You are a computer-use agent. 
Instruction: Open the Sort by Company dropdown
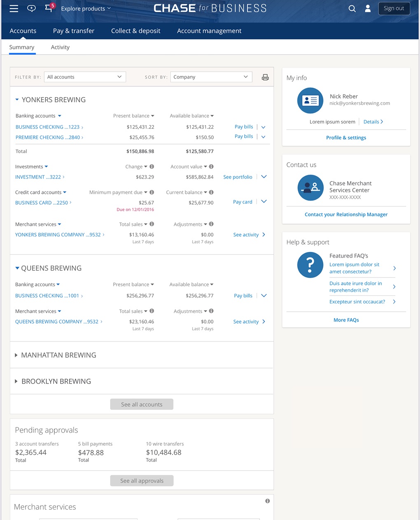tap(211, 77)
